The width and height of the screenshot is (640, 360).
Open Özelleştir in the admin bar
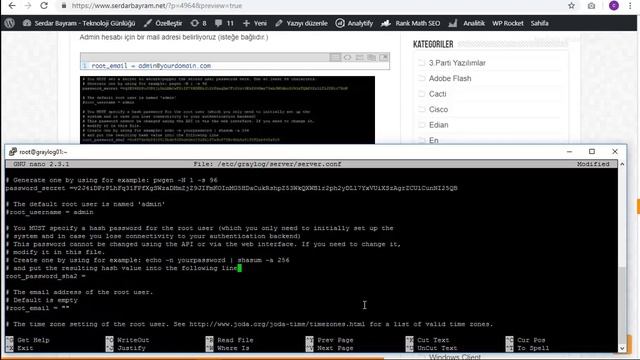[163, 23]
